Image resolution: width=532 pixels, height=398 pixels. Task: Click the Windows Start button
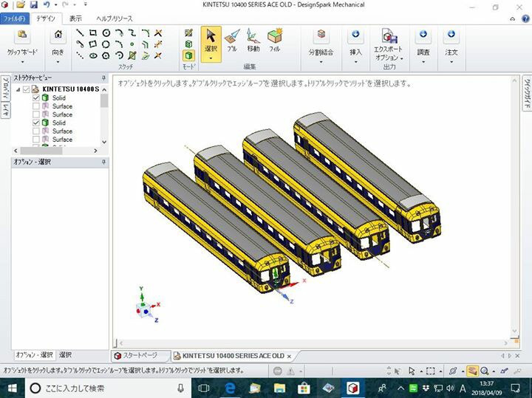pos(13,388)
